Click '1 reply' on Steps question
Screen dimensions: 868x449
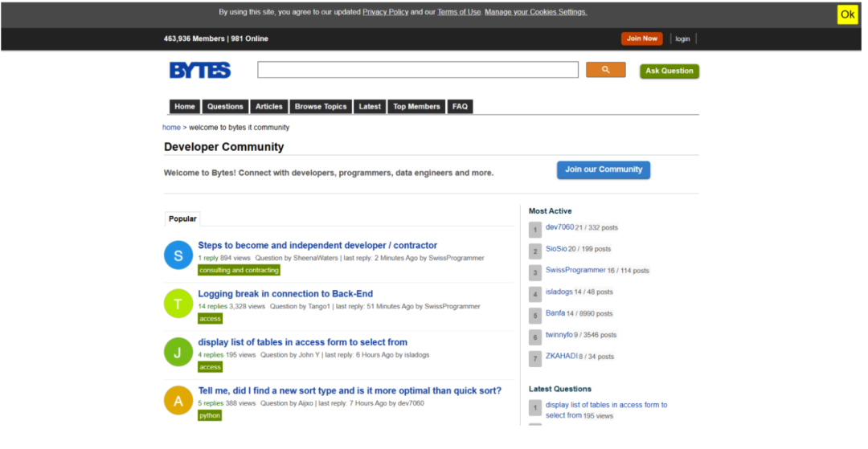point(208,258)
